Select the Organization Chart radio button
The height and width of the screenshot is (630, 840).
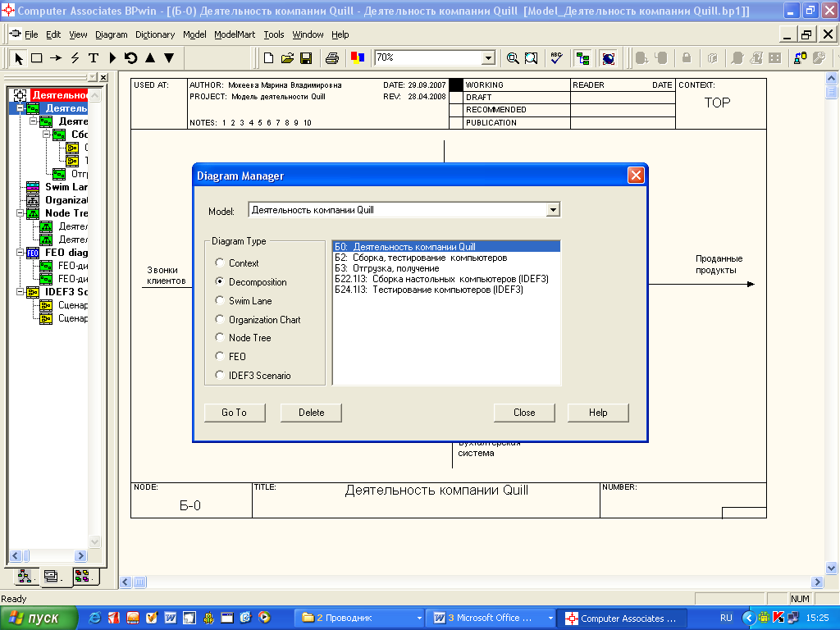pyautogui.click(x=220, y=319)
